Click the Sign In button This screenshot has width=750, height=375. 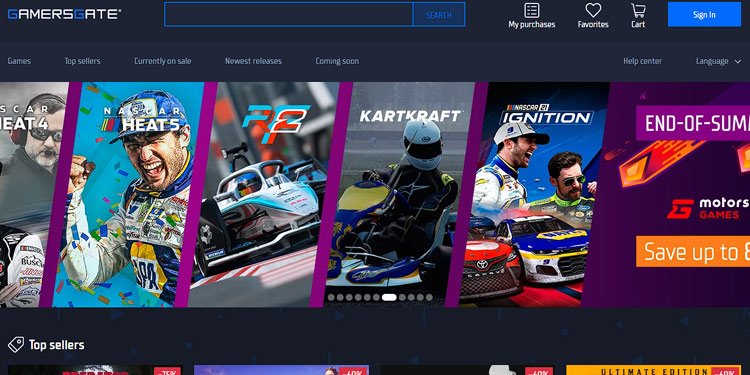point(704,14)
